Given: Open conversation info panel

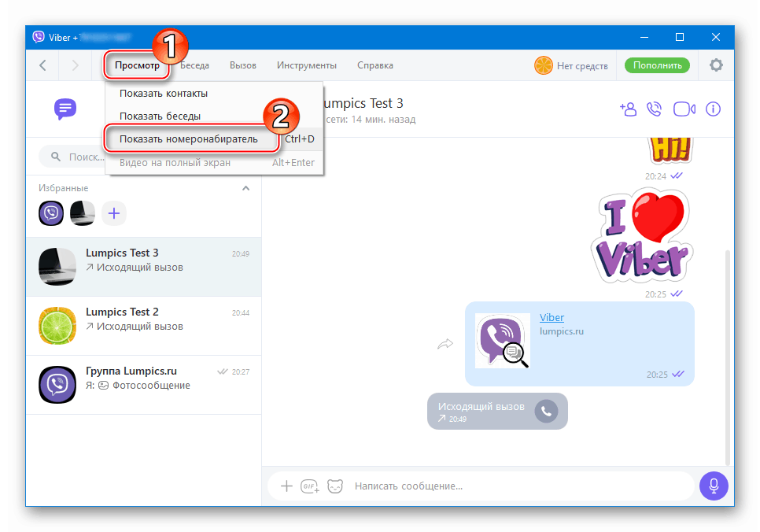Looking at the screenshot, I should point(713,109).
